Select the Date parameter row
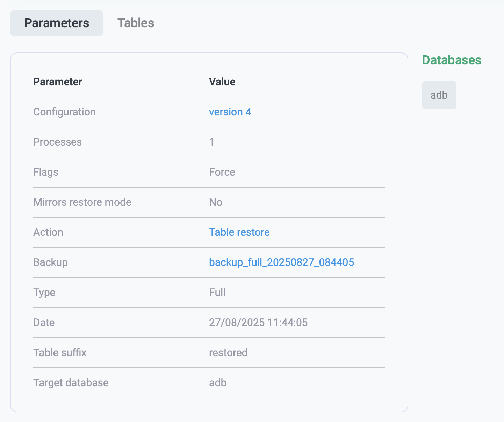The width and height of the screenshot is (504, 422). coord(44,322)
